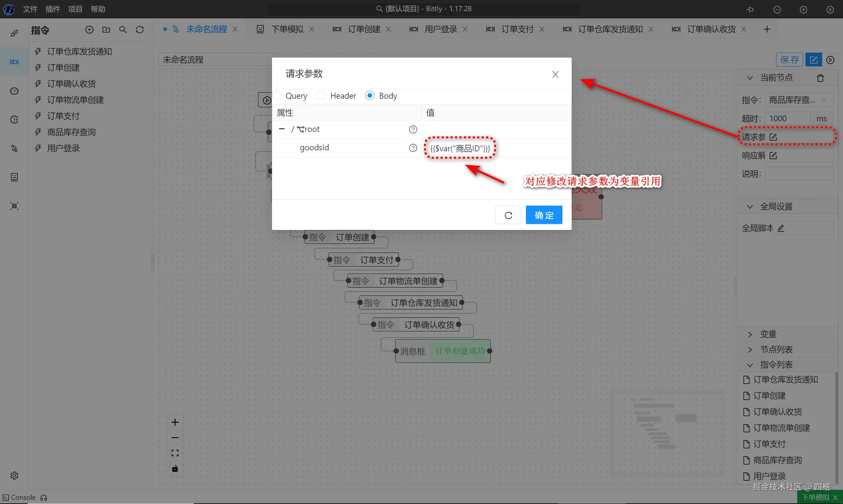Open the 指令 command dropdown
This screenshot has width=843, height=504.
click(799, 100)
